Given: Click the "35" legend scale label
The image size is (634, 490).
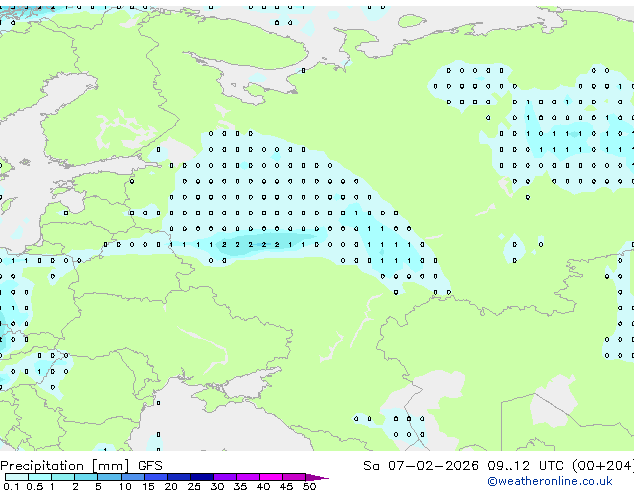Looking at the screenshot, I should [x=241, y=486].
